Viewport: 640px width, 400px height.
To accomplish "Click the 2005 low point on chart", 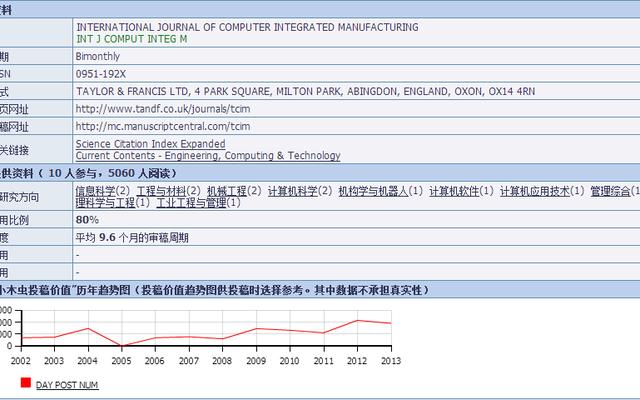I will point(121,346).
